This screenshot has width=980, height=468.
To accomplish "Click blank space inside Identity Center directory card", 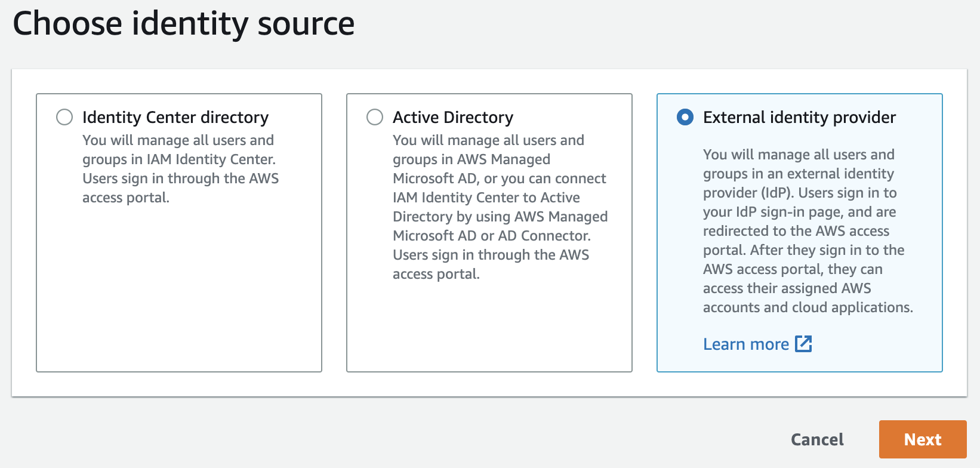I will [x=179, y=287].
